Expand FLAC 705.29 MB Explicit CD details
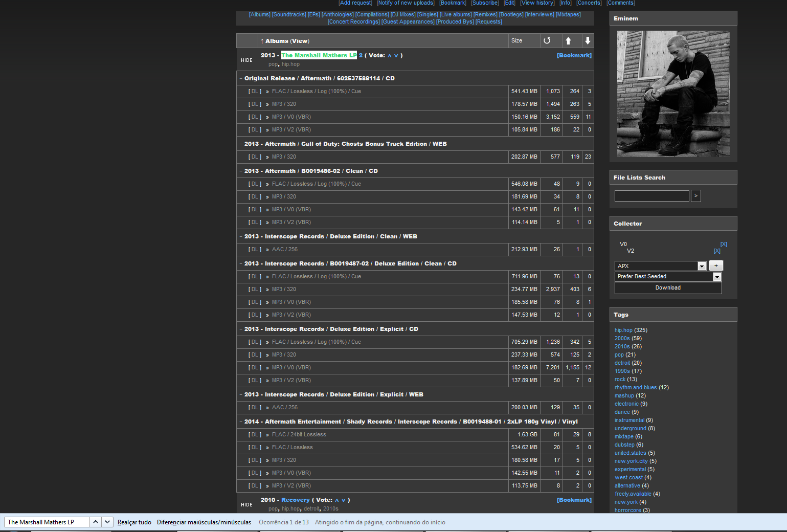787x532 pixels. click(x=316, y=342)
